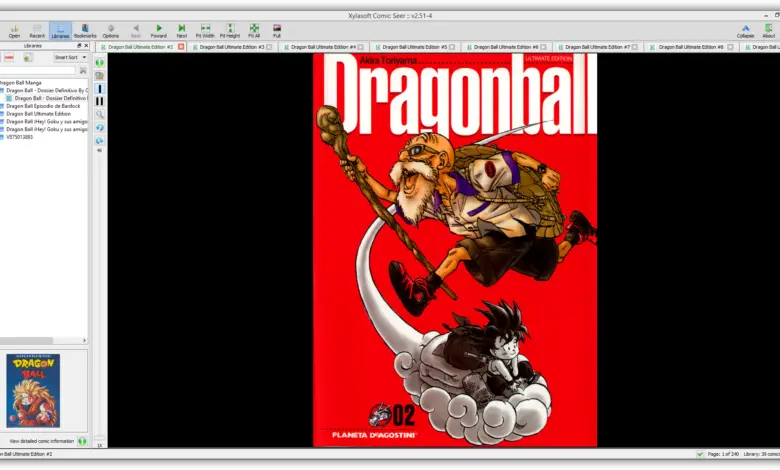Open the Options settings
The height and width of the screenshot is (470, 780).
tap(110, 31)
